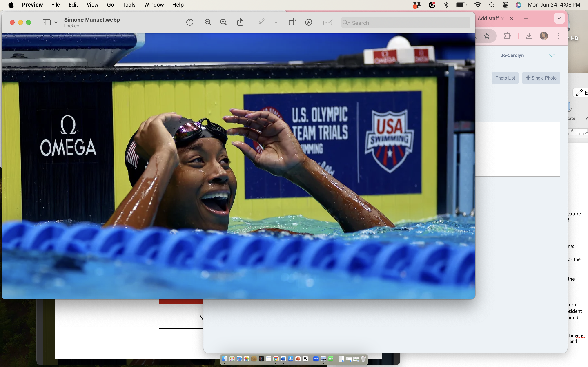Viewport: 588px width, 367px height.
Task: Open Chrome's extensions puzzle icon
Action: [507, 36]
